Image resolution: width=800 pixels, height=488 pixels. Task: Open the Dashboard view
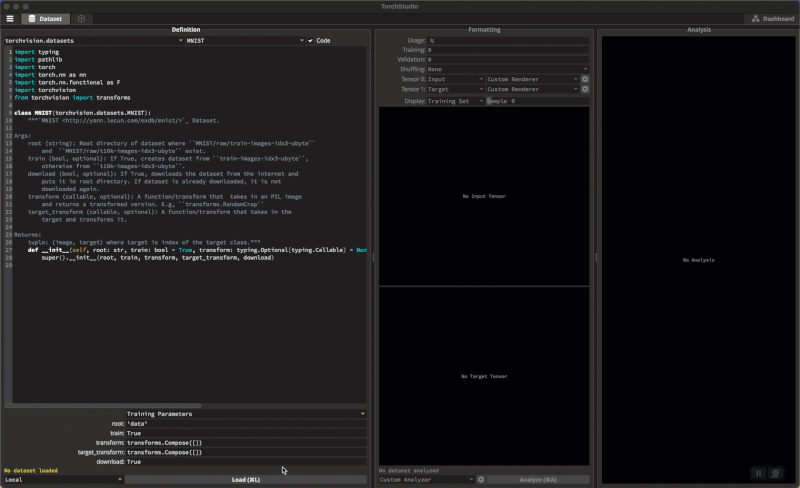772,19
